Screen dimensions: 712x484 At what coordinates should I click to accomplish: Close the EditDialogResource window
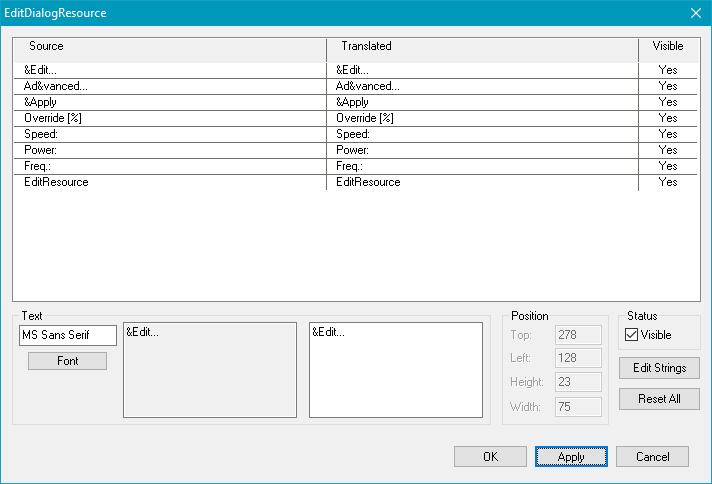[695, 13]
